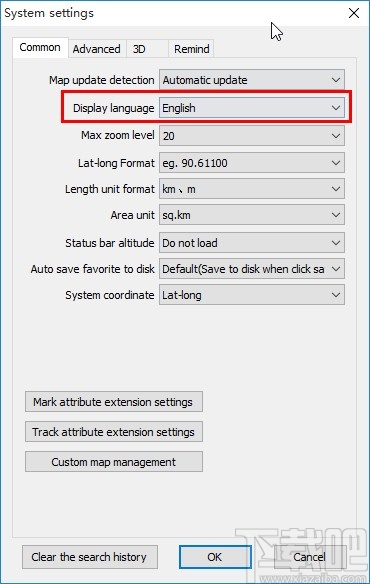Viewport: 370px width, 584px height.
Task: Clear the search history
Action: coord(90,557)
